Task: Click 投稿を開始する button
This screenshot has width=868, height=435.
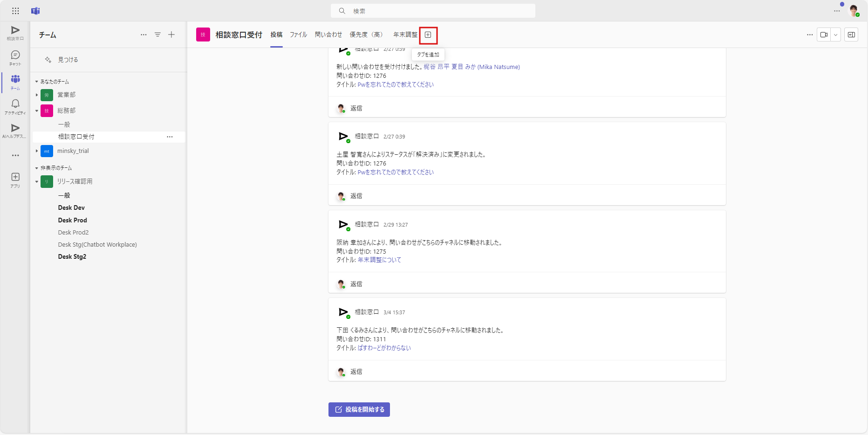Action: coord(359,409)
